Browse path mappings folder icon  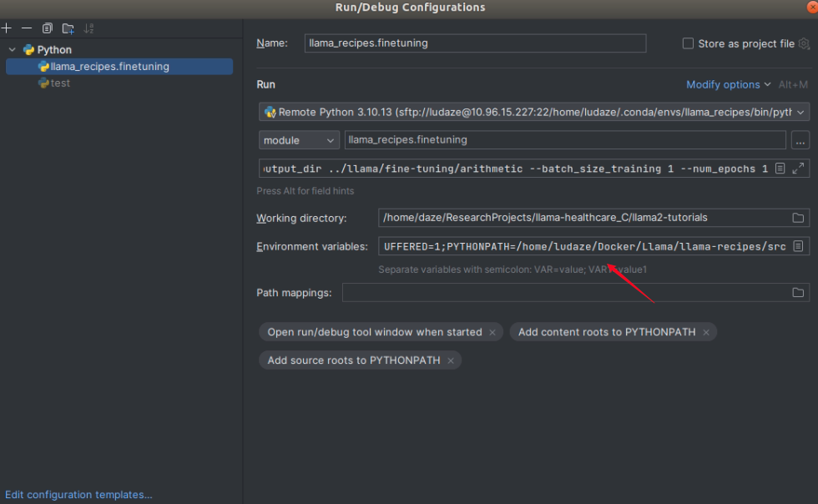point(798,292)
